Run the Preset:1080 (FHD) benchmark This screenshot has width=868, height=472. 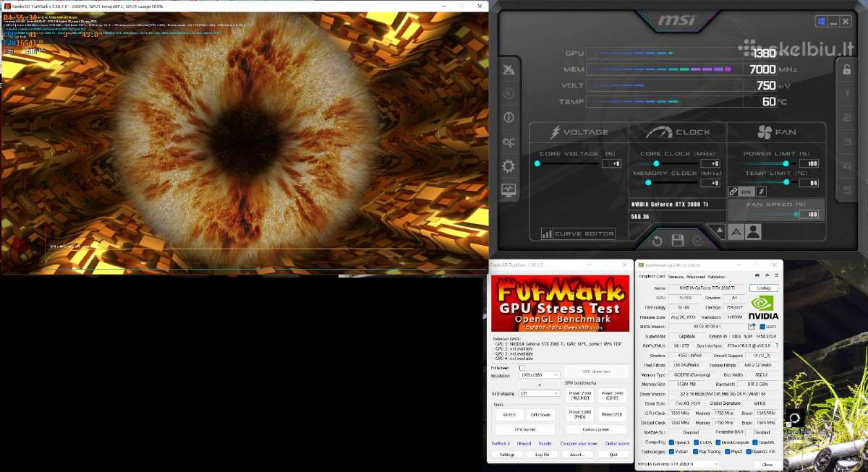(x=580, y=414)
